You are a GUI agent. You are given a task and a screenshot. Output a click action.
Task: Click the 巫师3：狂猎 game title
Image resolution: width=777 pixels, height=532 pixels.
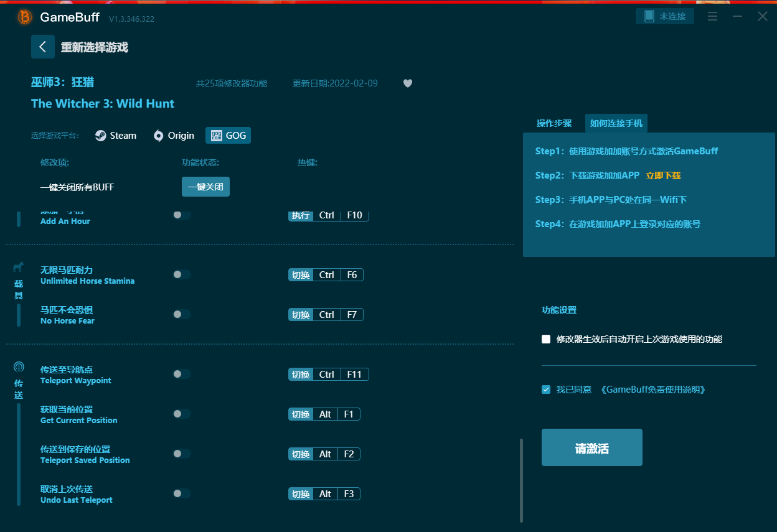[x=63, y=82]
